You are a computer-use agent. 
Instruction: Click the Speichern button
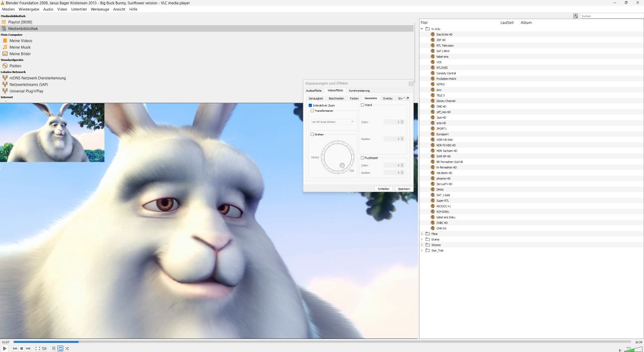point(404,189)
